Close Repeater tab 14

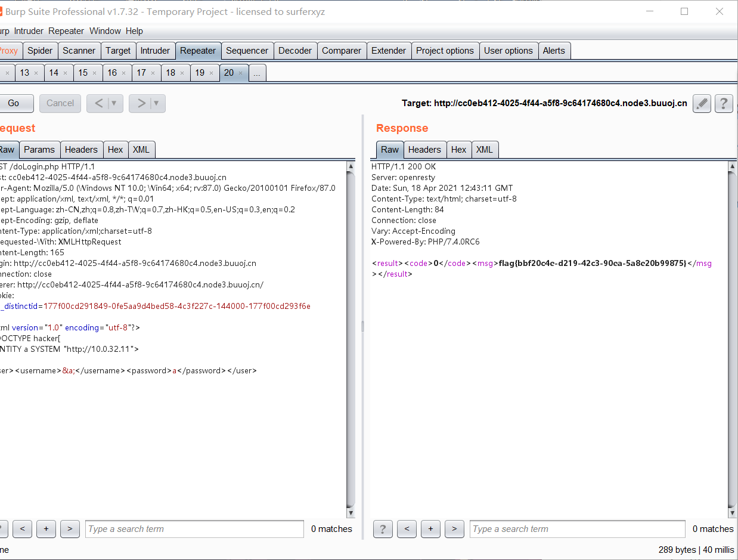point(65,73)
